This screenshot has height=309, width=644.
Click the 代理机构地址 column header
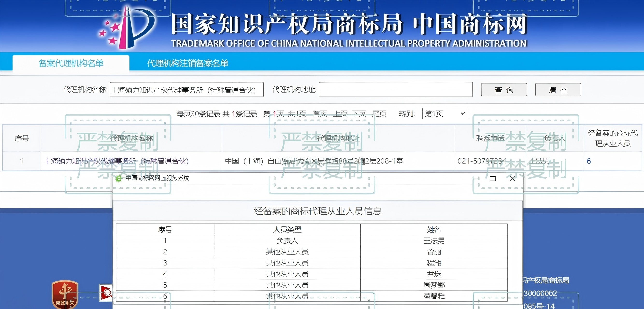tap(338, 138)
